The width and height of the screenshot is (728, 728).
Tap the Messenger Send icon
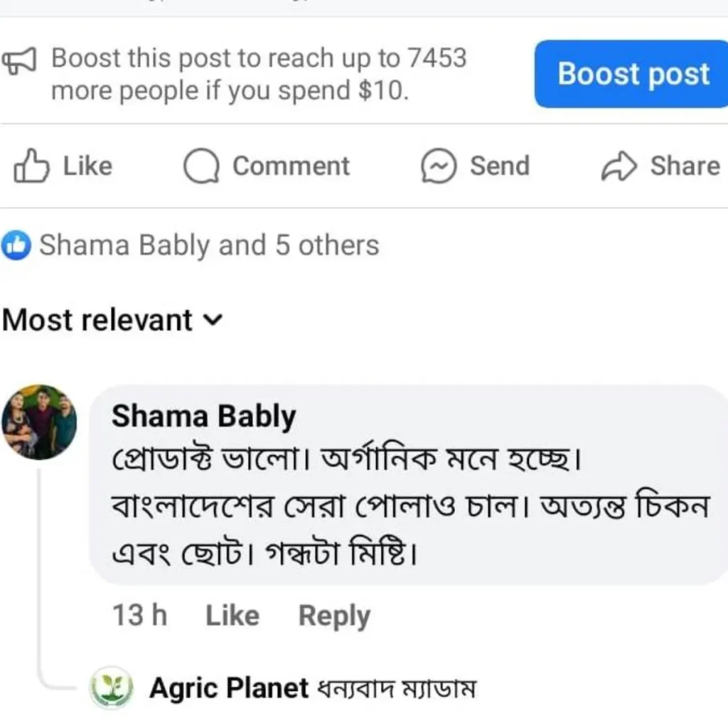point(438,166)
